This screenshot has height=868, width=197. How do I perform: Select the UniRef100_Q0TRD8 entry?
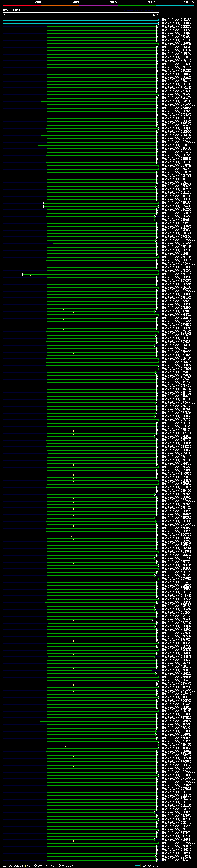tap(177, 369)
